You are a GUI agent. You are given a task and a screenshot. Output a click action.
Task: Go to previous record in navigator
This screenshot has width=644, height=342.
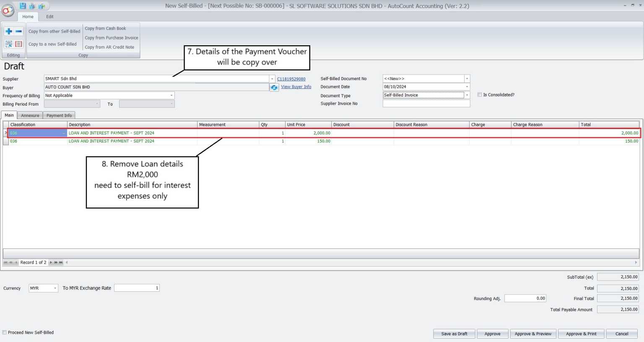[x=16, y=262]
